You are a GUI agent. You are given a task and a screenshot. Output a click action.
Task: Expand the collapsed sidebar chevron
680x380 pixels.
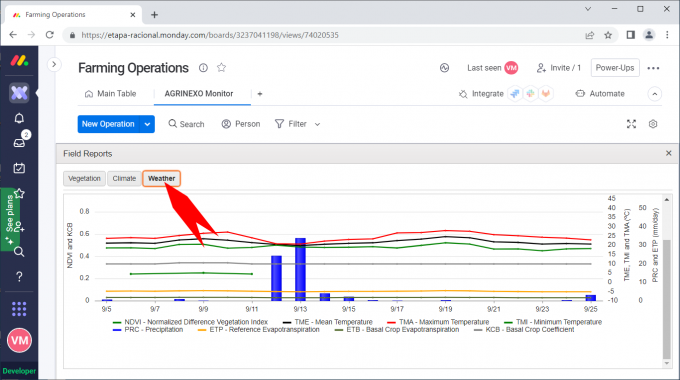coord(54,65)
